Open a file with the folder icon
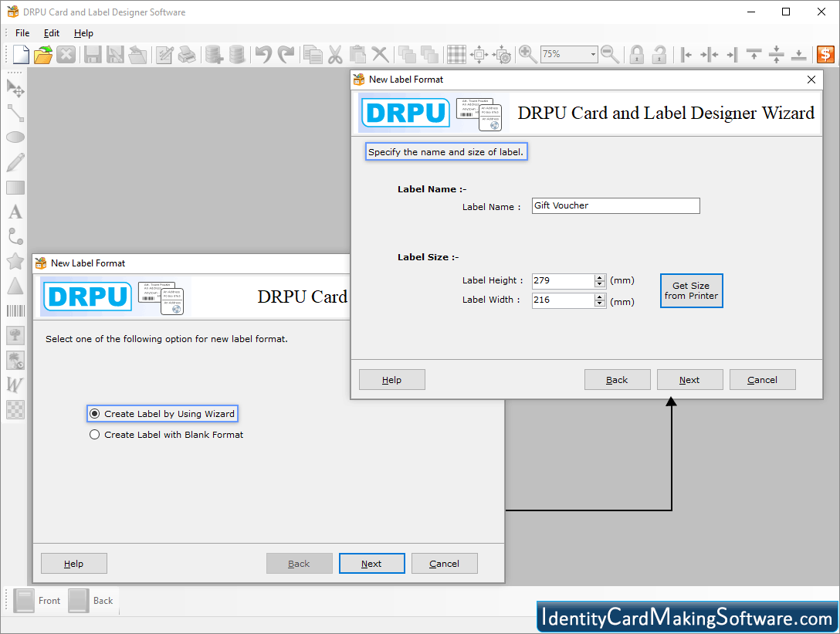840x634 pixels. (43, 54)
